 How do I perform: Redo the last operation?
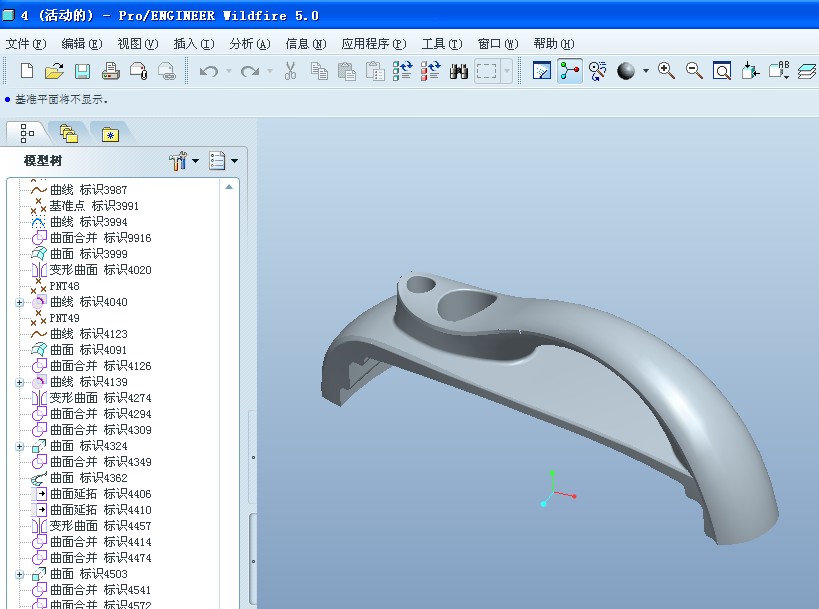click(250, 71)
